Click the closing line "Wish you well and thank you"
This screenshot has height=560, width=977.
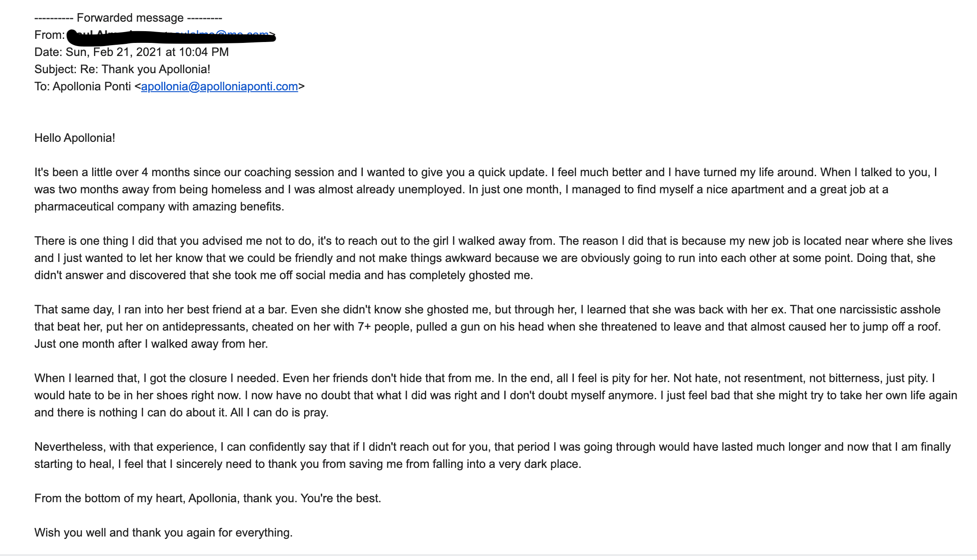(164, 532)
